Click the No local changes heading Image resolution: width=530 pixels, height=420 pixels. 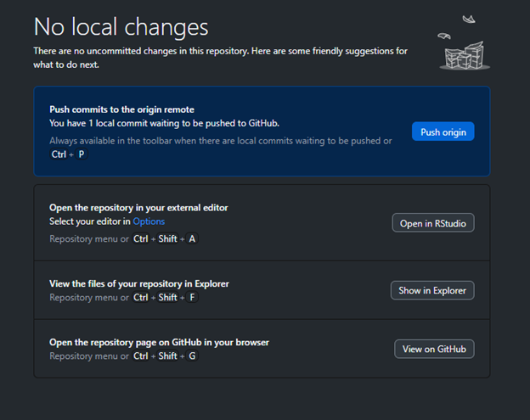click(121, 26)
